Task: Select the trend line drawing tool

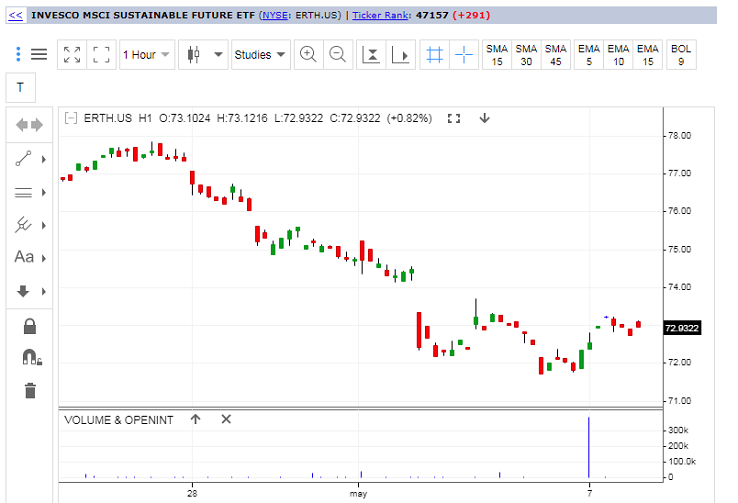Action: coord(23,159)
